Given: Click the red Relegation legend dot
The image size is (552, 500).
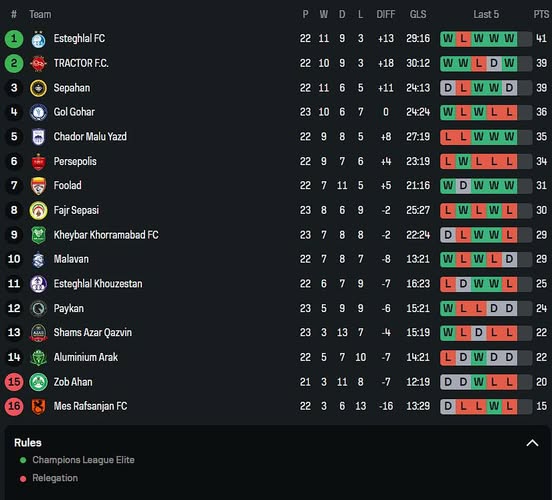Looking at the screenshot, I should (x=23, y=479).
